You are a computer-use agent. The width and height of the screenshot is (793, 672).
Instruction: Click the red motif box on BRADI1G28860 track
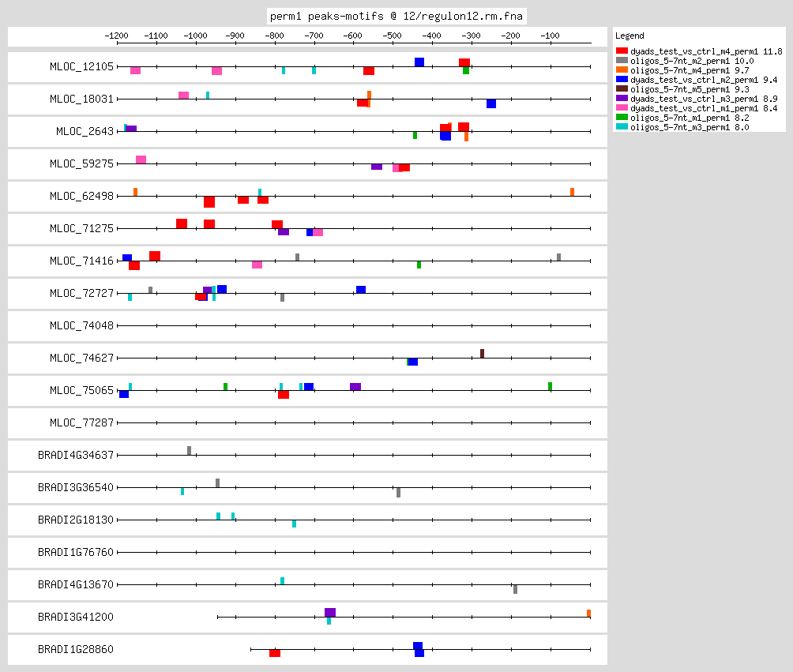(275, 653)
